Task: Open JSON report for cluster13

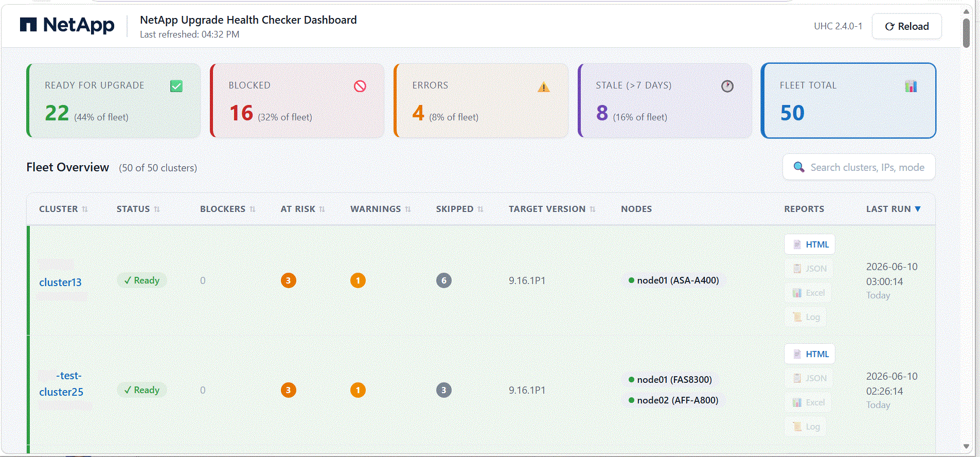Action: coord(810,269)
